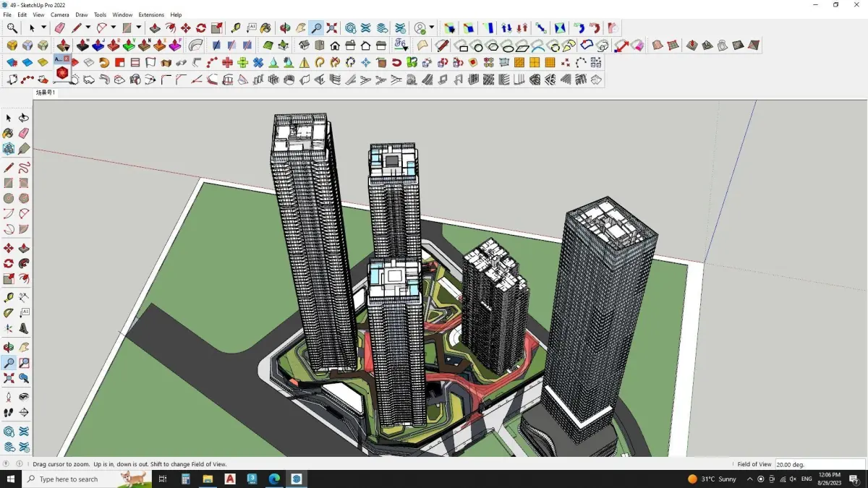Viewport: 868px width, 488px height.
Task: Select the Paint Bucket in top toolbar
Action: point(265,28)
